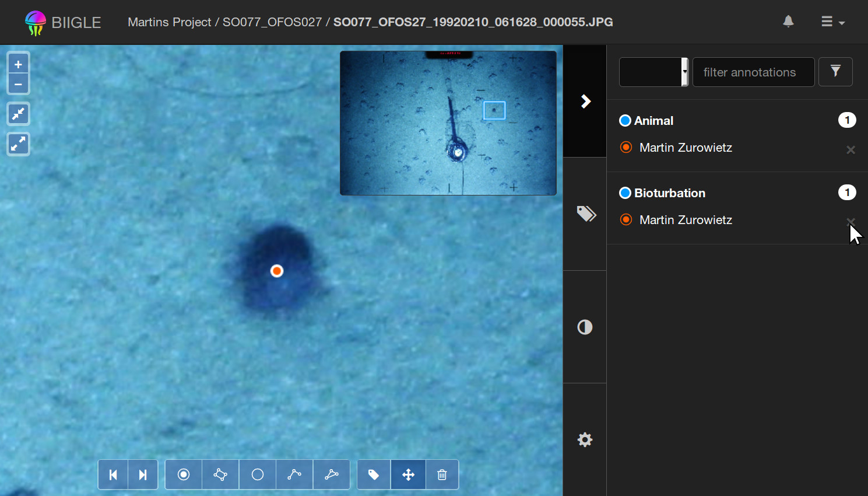Open the hamburger navigation menu

pos(832,22)
